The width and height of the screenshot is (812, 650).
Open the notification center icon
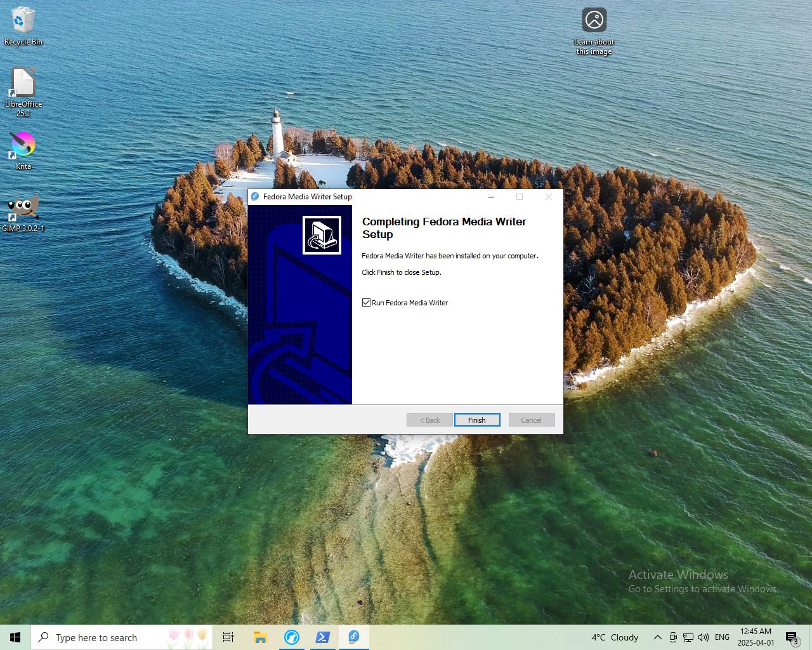tap(792, 637)
